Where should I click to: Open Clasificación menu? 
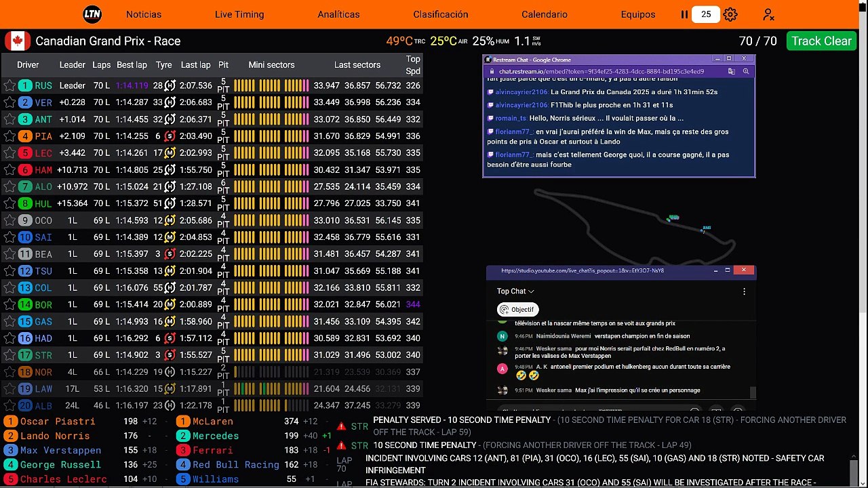click(441, 14)
